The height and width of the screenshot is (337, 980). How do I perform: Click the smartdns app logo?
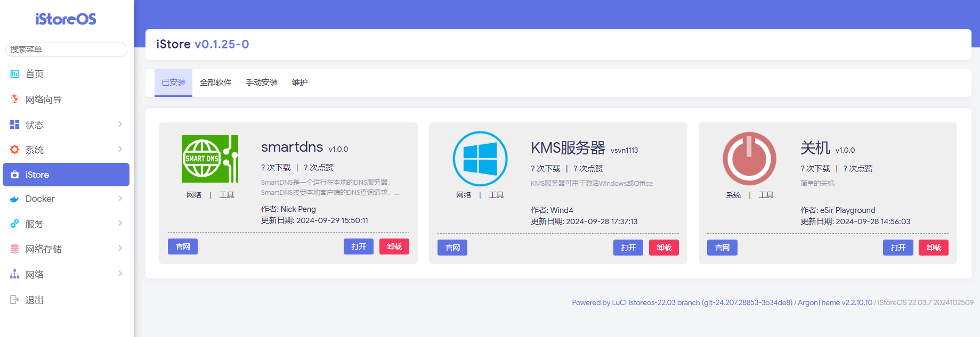(210, 159)
